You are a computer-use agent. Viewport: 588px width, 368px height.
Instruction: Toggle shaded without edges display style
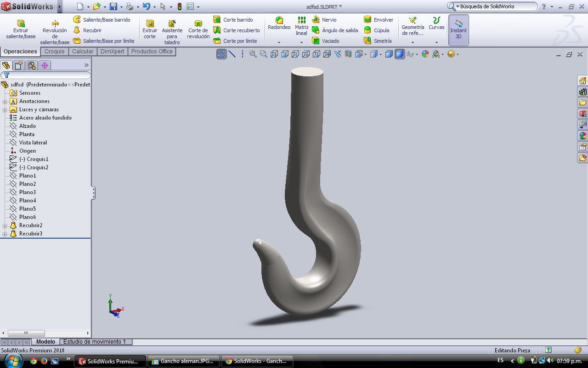click(400, 54)
